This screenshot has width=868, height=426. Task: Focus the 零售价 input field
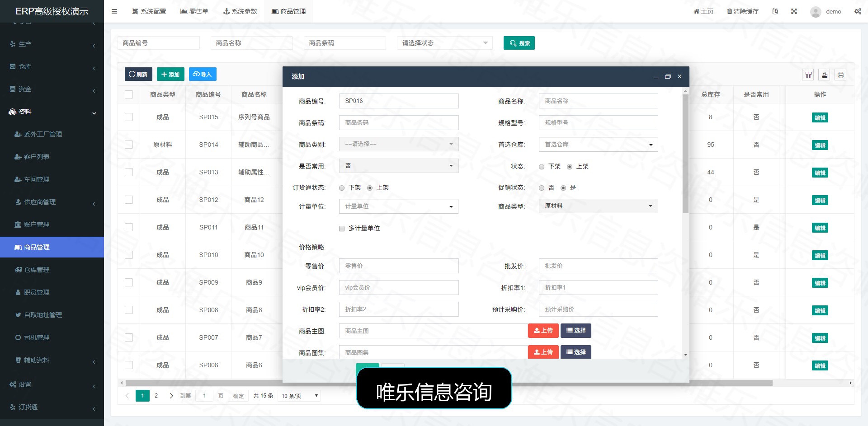pos(399,266)
